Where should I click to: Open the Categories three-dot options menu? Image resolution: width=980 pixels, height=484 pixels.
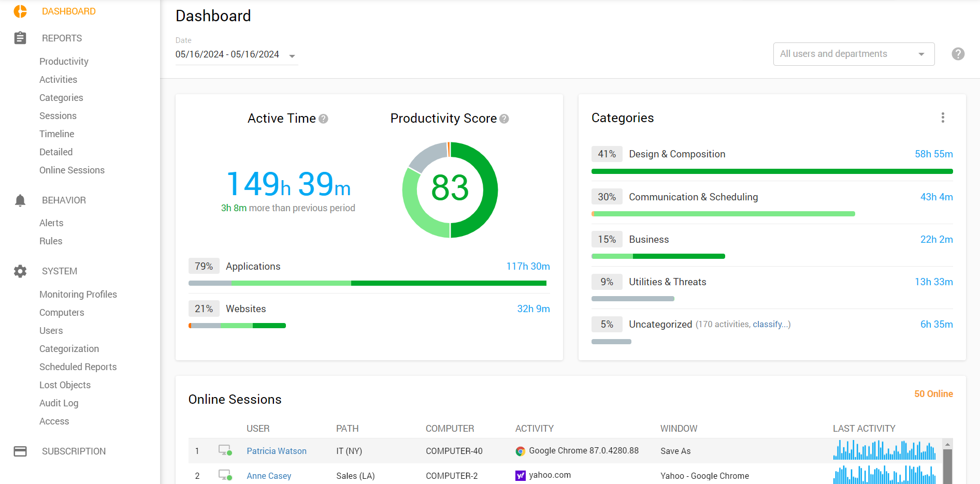(943, 118)
